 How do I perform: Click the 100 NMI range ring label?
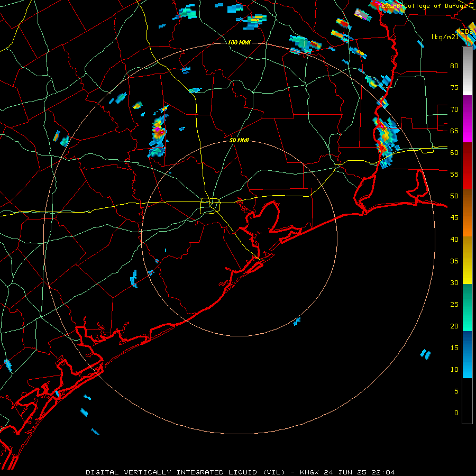239,42
